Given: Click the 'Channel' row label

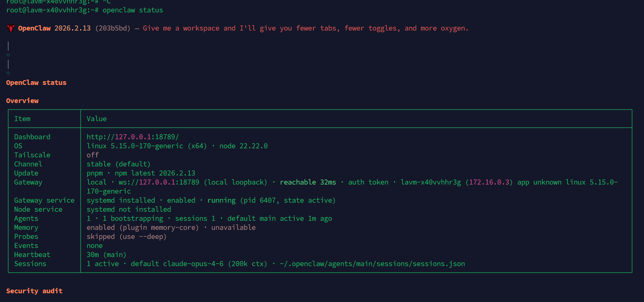Looking at the screenshot, I should (x=28, y=164).
